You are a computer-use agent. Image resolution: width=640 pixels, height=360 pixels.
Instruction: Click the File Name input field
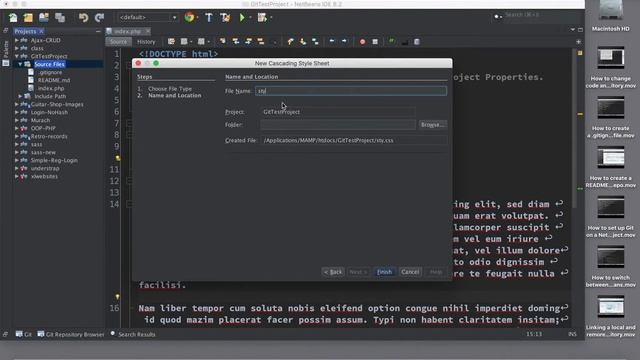[x=351, y=91]
